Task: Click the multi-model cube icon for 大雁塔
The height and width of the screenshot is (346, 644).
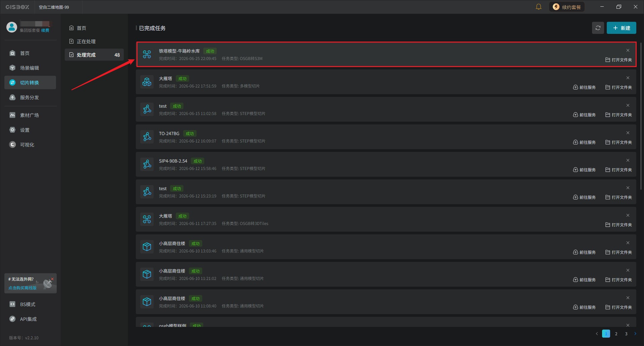Action: click(147, 82)
